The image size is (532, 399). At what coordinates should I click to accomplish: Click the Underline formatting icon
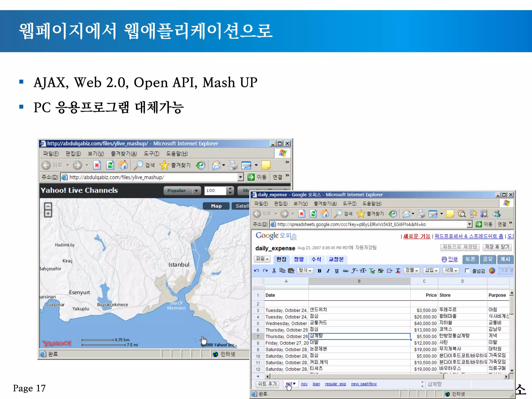click(x=337, y=271)
